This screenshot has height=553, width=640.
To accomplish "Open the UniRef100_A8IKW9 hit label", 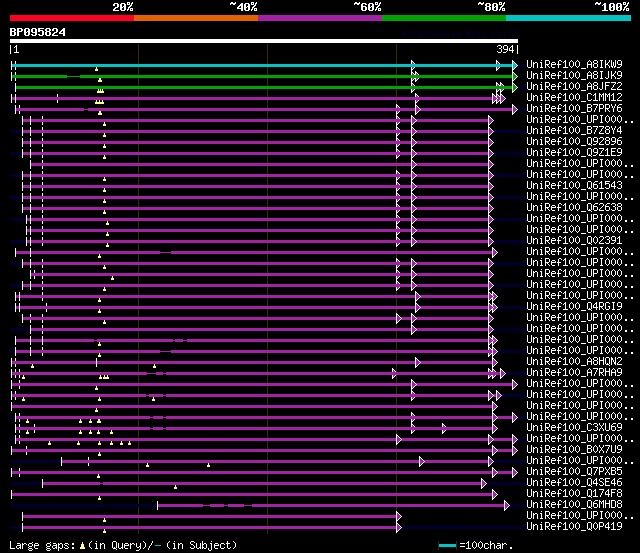I will (x=574, y=64).
